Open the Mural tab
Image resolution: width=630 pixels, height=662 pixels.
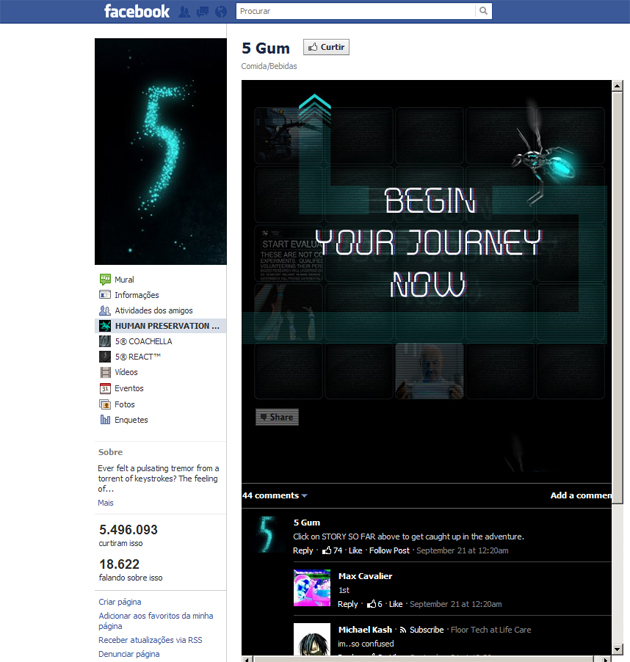pyautogui.click(x=124, y=279)
